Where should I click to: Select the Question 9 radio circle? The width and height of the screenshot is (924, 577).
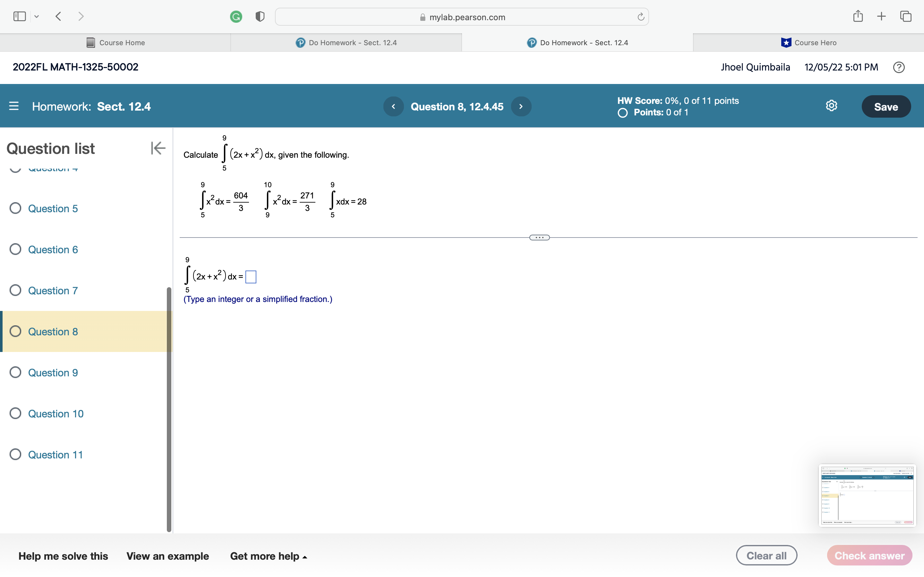click(15, 372)
